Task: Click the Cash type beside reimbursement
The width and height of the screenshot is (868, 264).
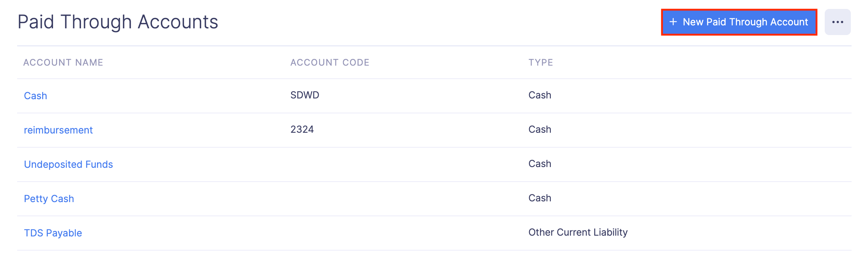Action: [x=540, y=129]
